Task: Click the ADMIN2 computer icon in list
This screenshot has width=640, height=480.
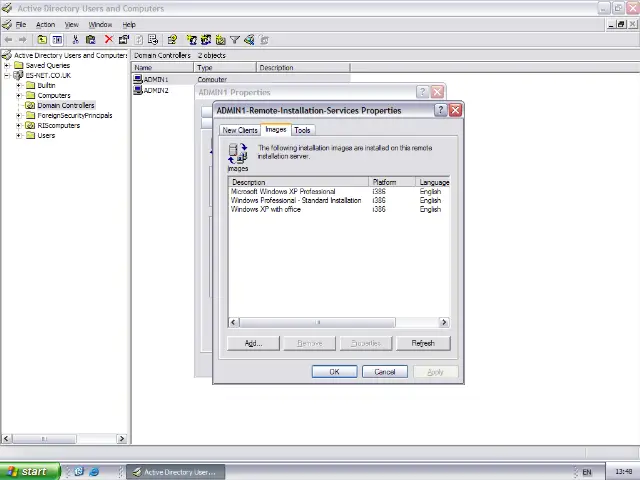Action: (138, 90)
